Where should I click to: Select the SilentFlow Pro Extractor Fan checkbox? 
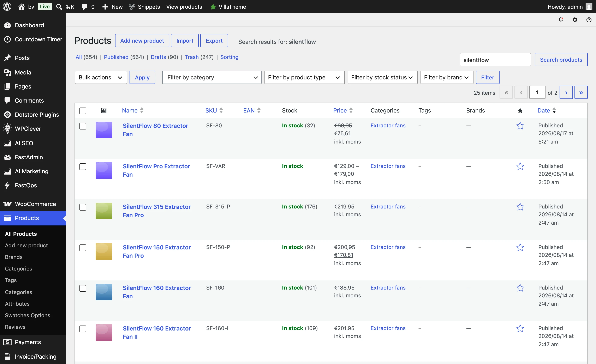click(x=83, y=167)
